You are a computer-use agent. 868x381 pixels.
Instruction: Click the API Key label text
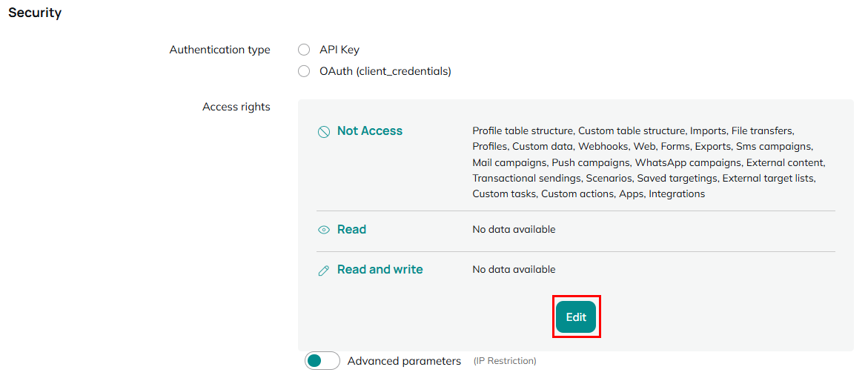point(339,50)
